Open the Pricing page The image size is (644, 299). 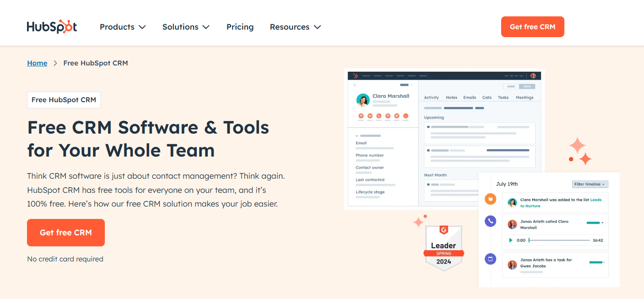(240, 27)
